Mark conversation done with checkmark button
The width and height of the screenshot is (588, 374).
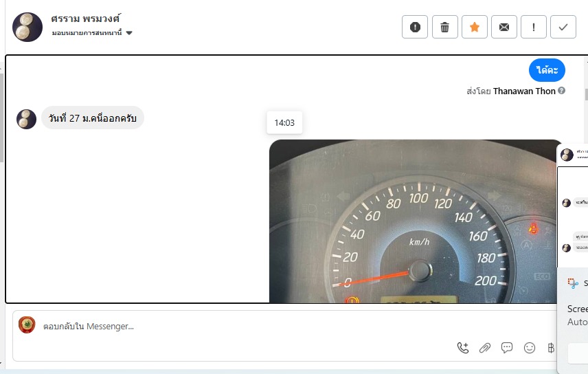(563, 27)
